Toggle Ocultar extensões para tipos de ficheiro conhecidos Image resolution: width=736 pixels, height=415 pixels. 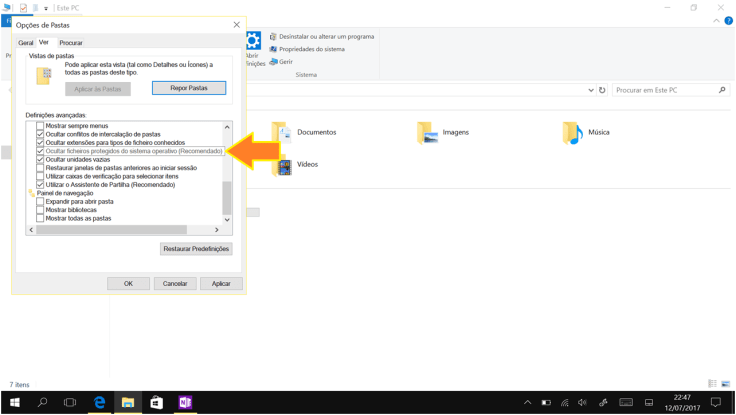pyautogui.click(x=40, y=143)
